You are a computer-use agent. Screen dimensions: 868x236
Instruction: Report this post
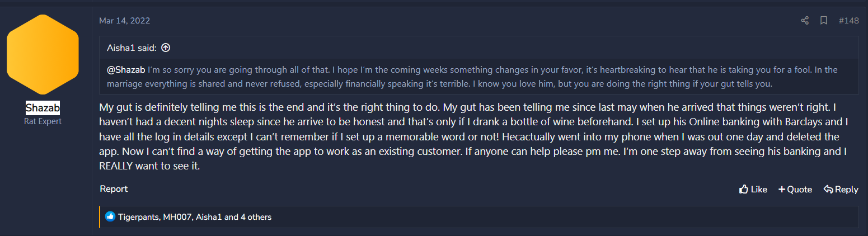click(114, 189)
